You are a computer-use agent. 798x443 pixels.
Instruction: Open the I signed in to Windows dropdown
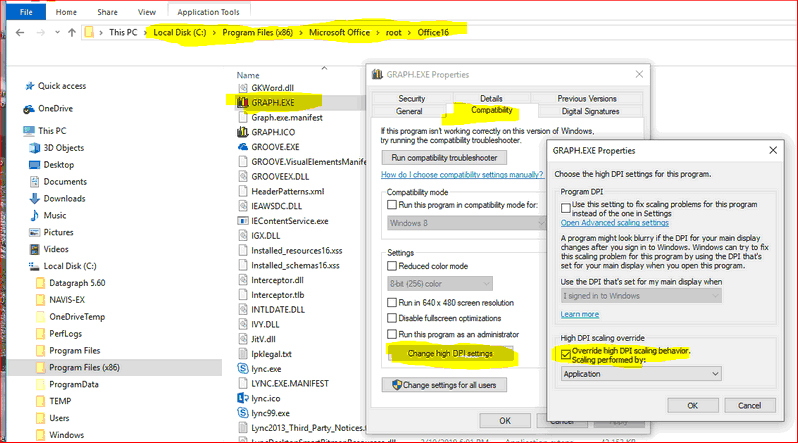tap(641, 296)
